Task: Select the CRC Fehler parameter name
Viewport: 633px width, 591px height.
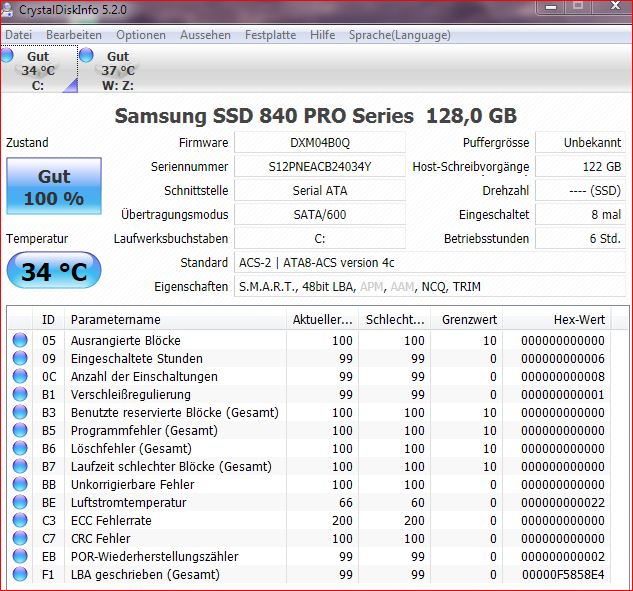Action: [x=101, y=539]
